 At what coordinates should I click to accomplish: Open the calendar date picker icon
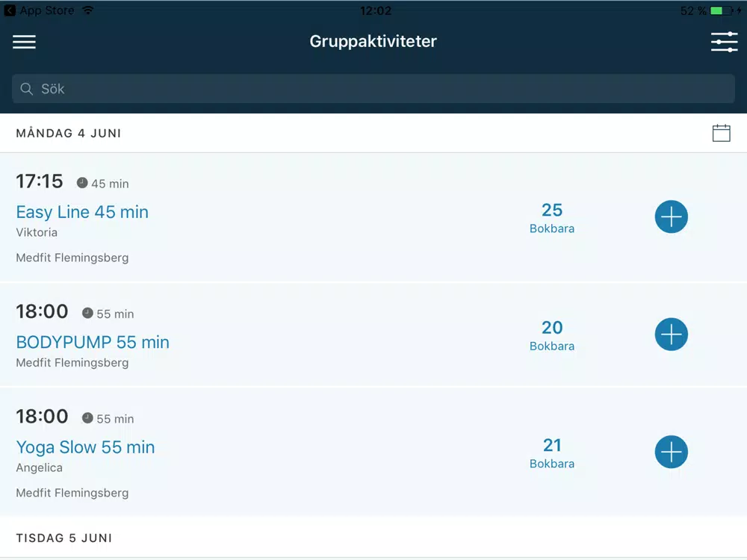722,133
